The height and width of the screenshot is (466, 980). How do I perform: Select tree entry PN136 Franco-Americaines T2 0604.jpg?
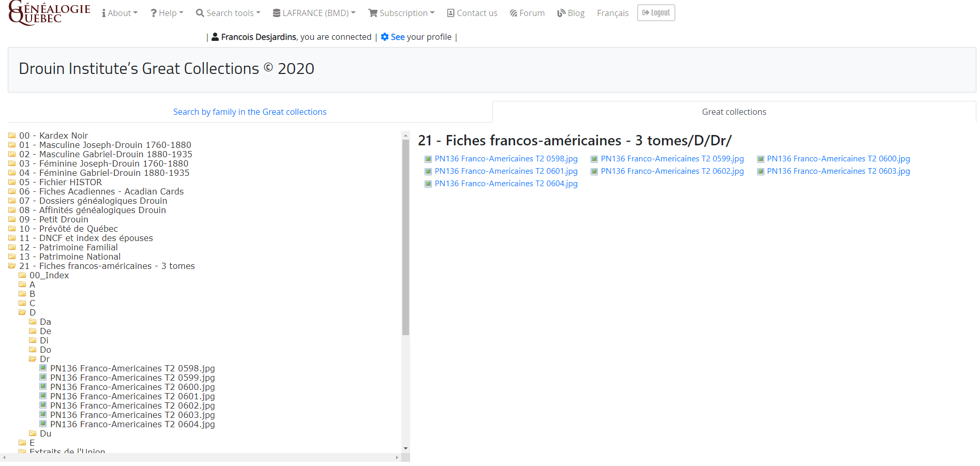tap(132, 424)
